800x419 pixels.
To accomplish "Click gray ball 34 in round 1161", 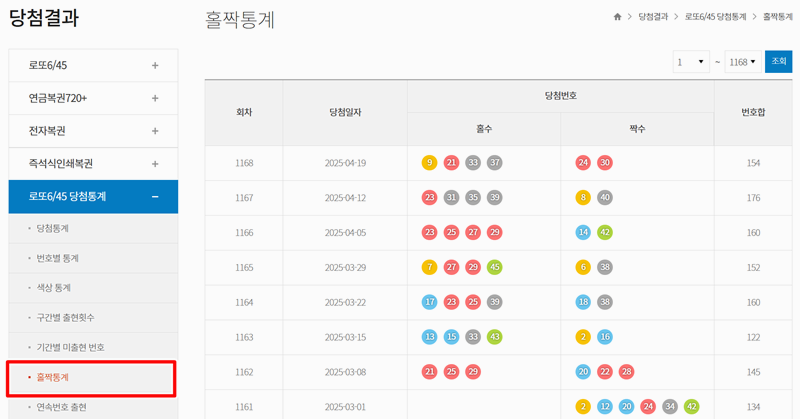I will (x=670, y=407).
